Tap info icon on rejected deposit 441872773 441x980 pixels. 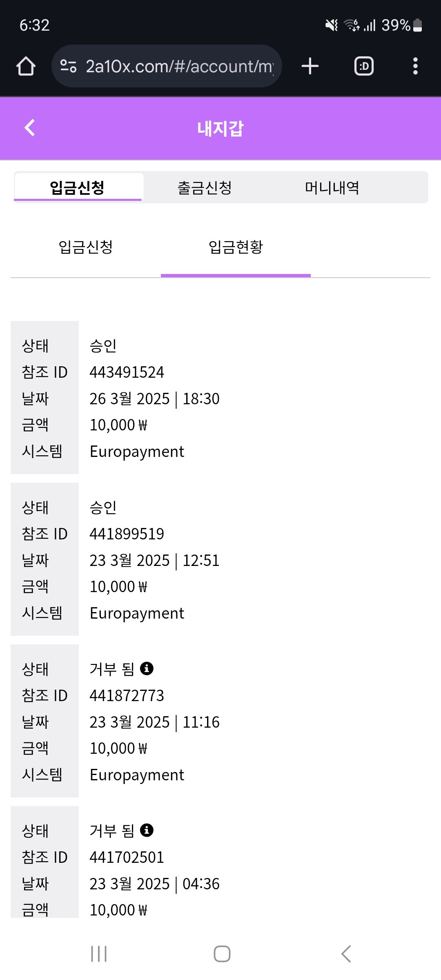point(147,668)
